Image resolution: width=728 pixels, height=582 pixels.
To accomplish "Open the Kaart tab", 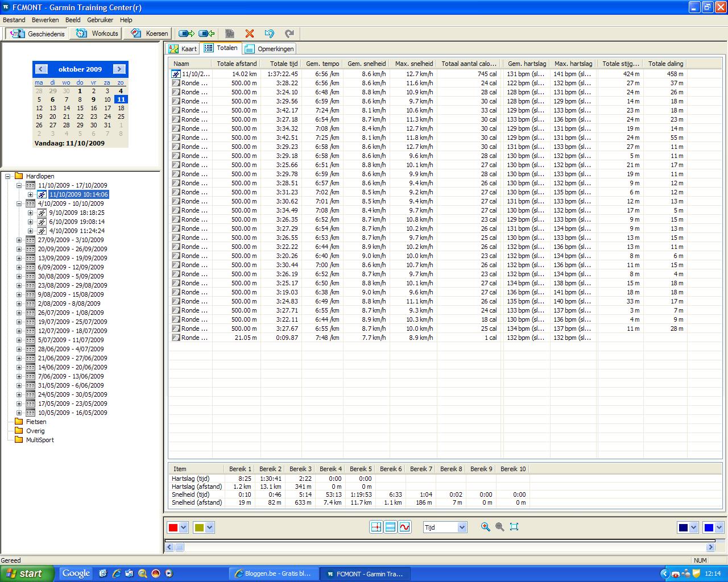I will point(183,49).
